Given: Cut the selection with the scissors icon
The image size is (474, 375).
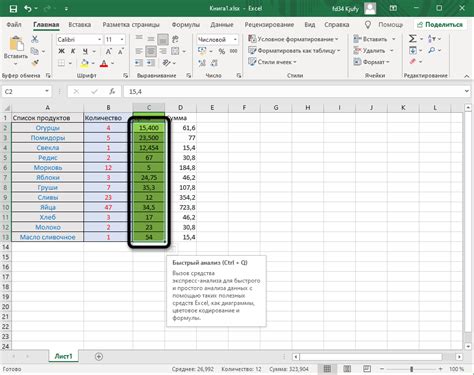Looking at the screenshot, I should pyautogui.click(x=35, y=39).
